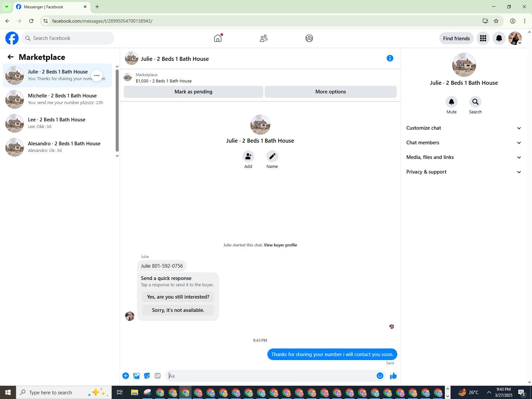The height and width of the screenshot is (399, 532).
Task: Toggle the conversation information panel
Action: (x=390, y=59)
